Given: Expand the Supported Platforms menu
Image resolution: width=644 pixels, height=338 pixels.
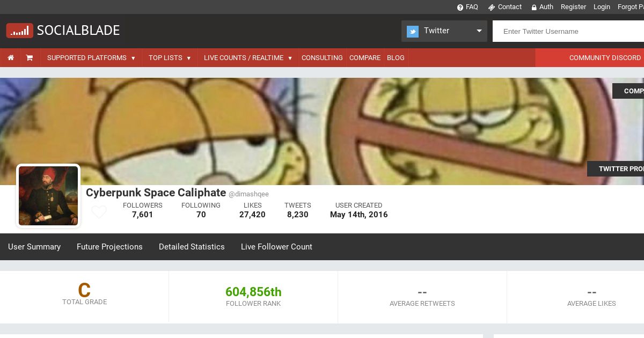Looking at the screenshot, I should pyautogui.click(x=91, y=57).
